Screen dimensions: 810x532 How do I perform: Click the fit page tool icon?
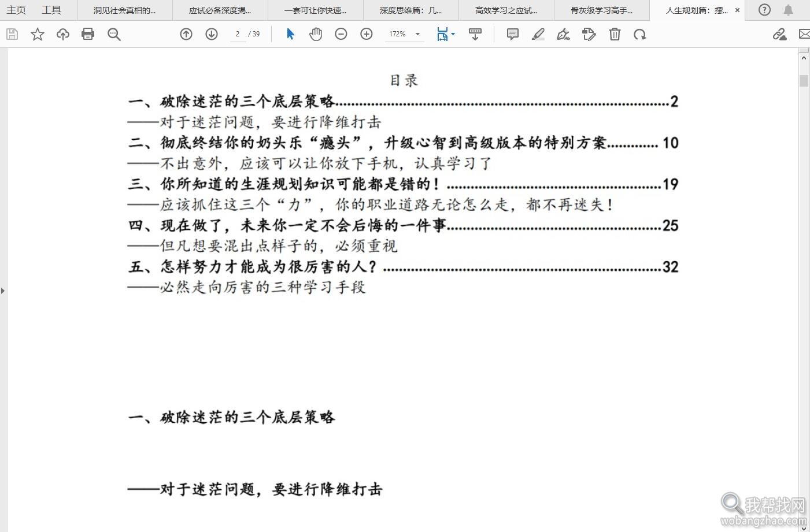coord(442,35)
